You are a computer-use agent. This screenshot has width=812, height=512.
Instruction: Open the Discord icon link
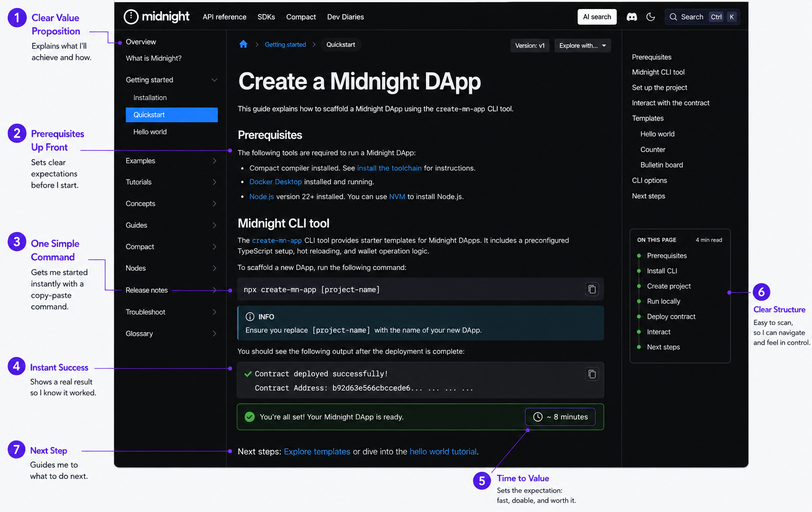(632, 17)
